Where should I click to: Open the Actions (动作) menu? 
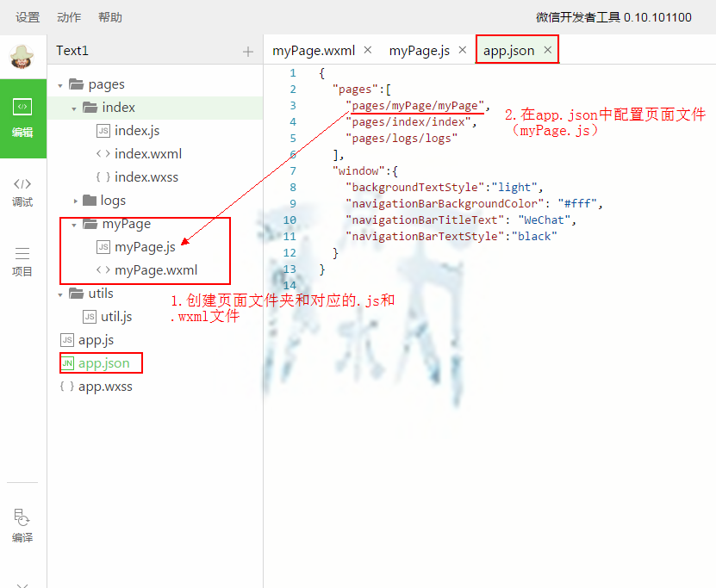tap(69, 17)
